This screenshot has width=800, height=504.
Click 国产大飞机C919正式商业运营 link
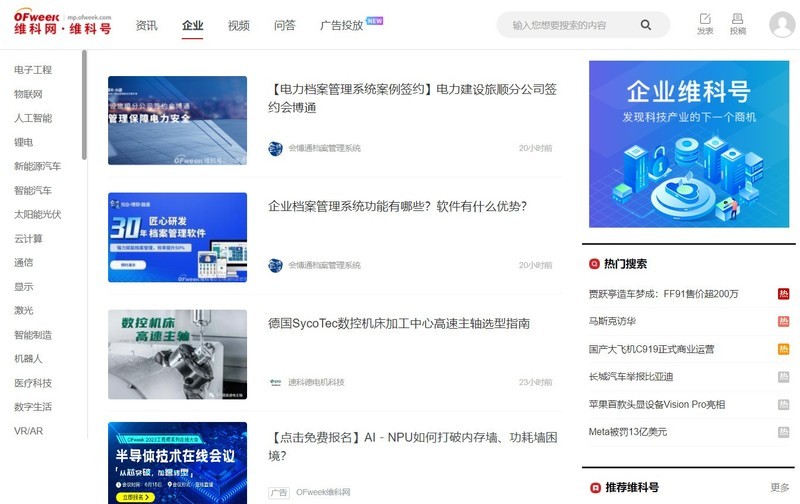point(652,349)
